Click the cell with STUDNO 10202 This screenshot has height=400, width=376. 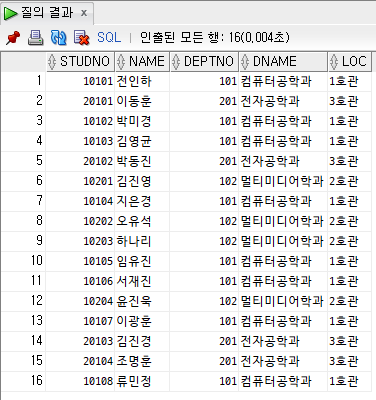click(x=80, y=221)
